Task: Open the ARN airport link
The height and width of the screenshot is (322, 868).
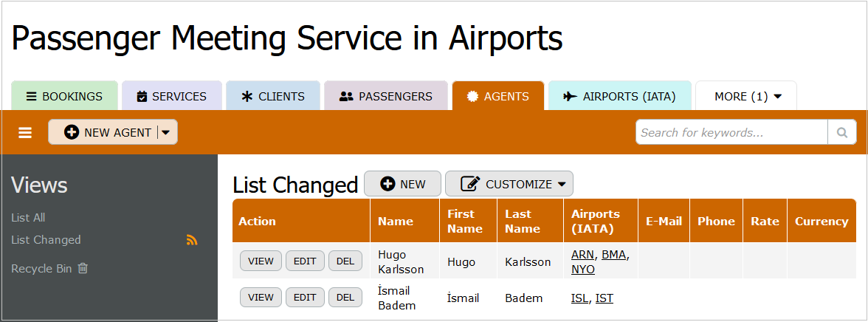Action: 582,254
